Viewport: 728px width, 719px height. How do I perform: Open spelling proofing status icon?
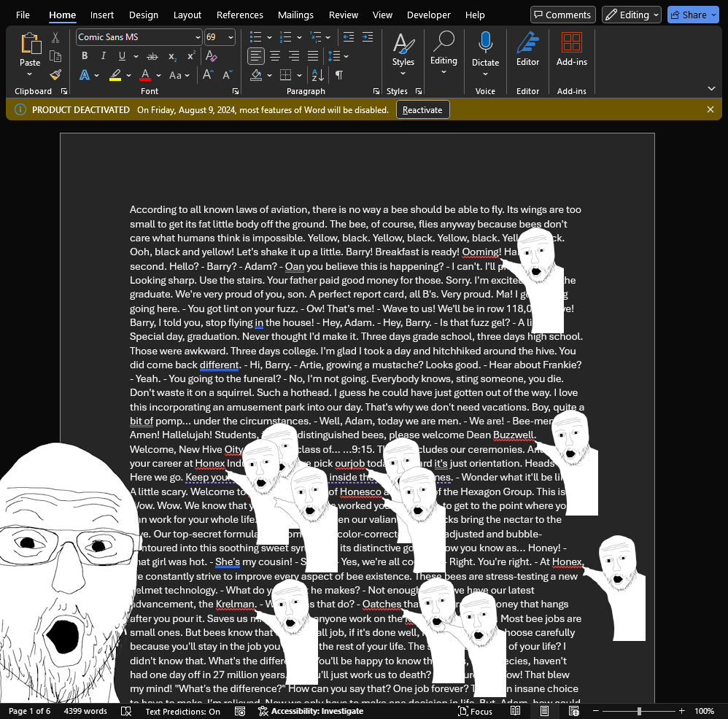coord(125,711)
